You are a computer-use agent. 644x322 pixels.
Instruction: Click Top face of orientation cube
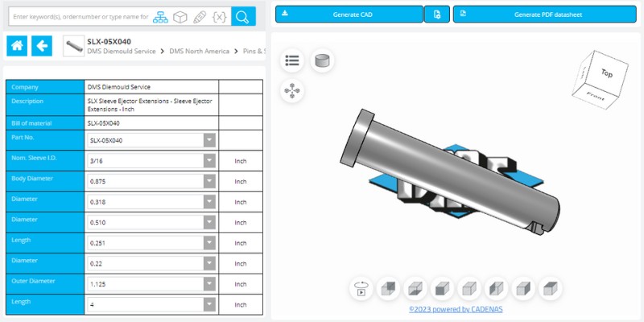pyautogui.click(x=607, y=73)
